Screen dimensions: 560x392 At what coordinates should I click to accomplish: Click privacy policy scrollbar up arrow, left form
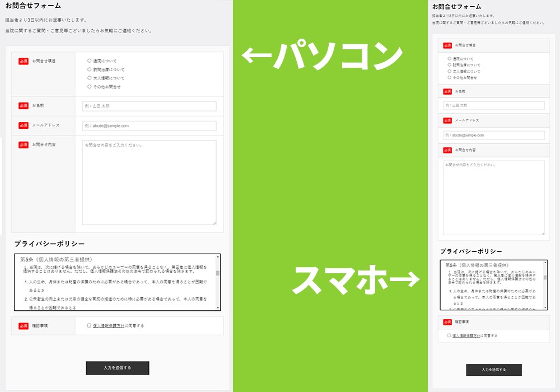click(218, 258)
